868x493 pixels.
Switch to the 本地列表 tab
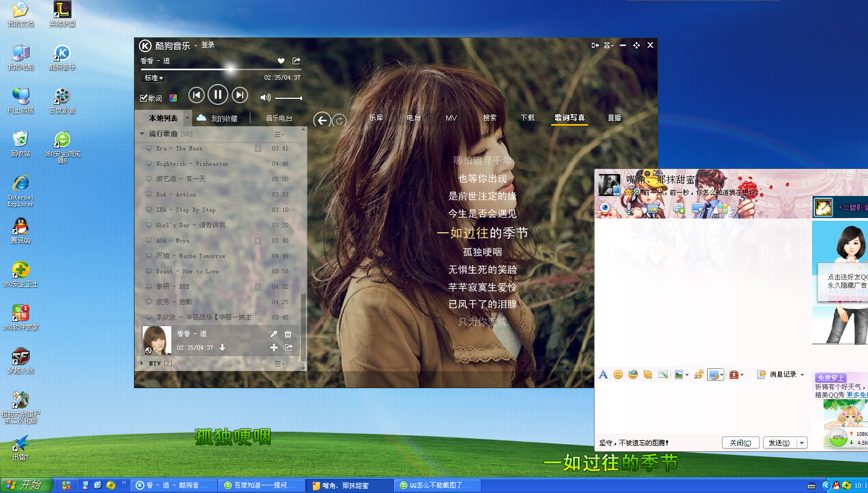163,118
